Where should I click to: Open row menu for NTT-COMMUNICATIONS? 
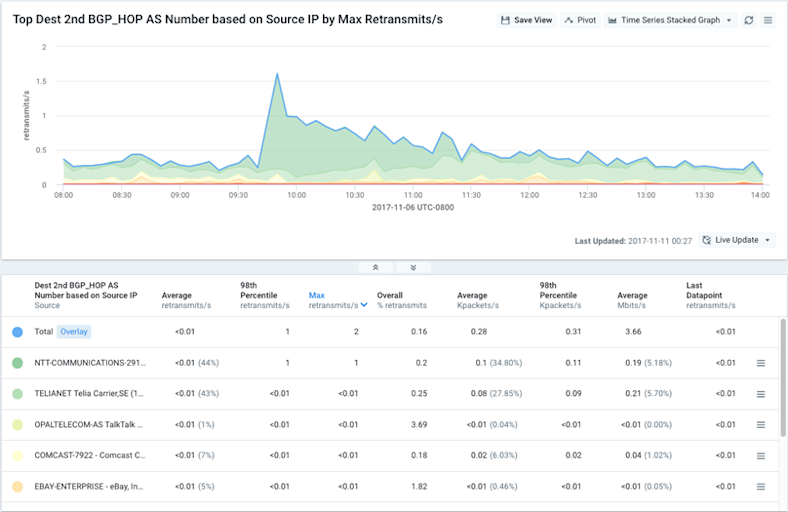761,363
